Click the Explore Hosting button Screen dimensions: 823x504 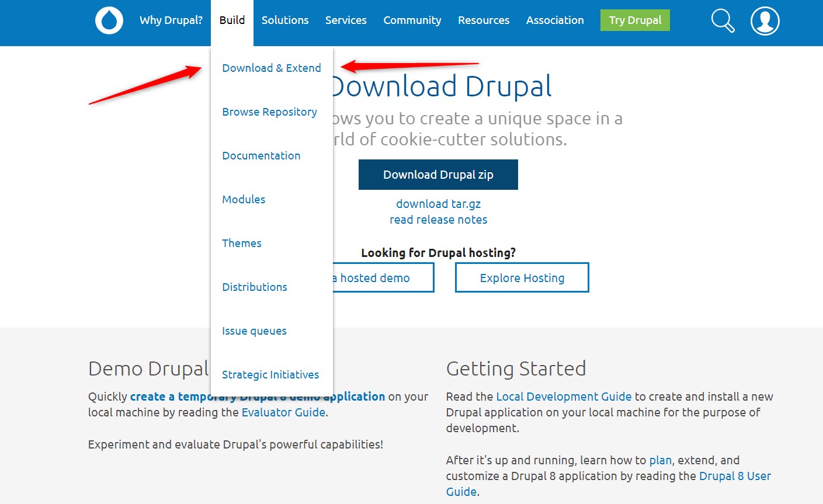(522, 277)
